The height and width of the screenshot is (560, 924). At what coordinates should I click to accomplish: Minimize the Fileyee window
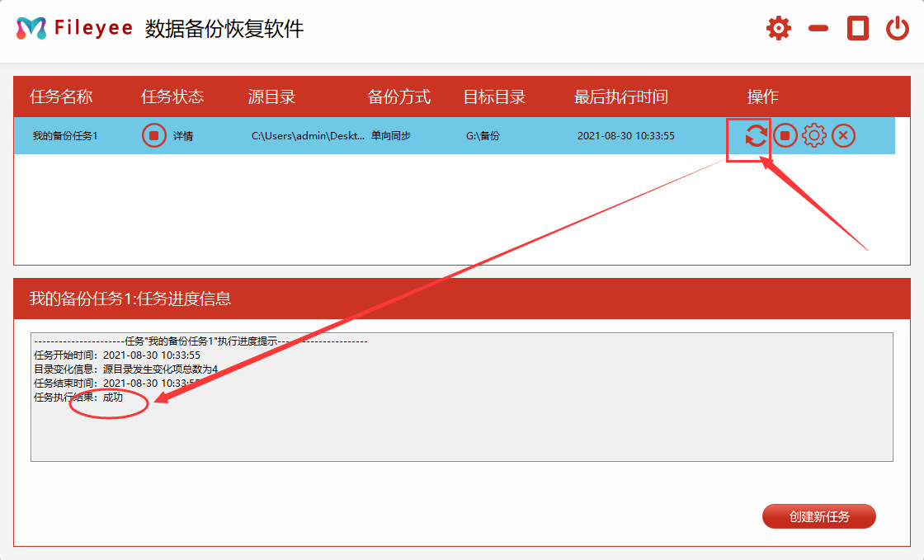(818, 29)
